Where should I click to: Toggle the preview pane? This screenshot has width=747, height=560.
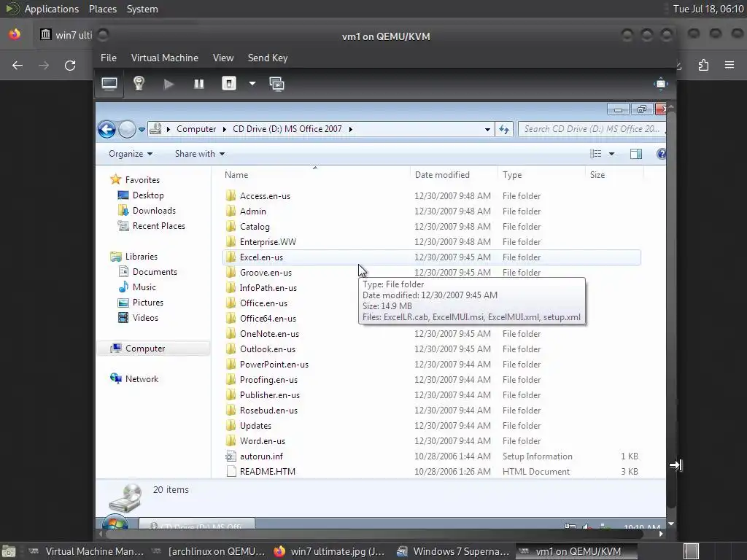pyautogui.click(x=636, y=154)
